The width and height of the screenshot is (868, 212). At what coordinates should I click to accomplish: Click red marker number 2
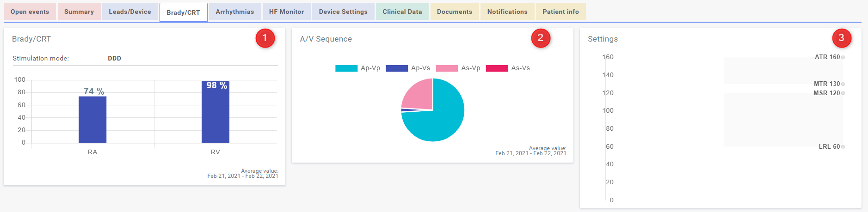(540, 38)
